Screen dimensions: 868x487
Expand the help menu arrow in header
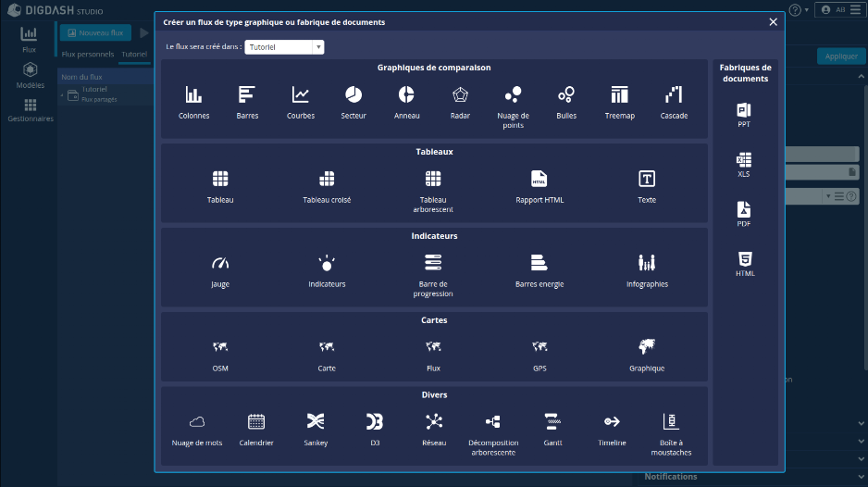pyautogui.click(x=806, y=10)
